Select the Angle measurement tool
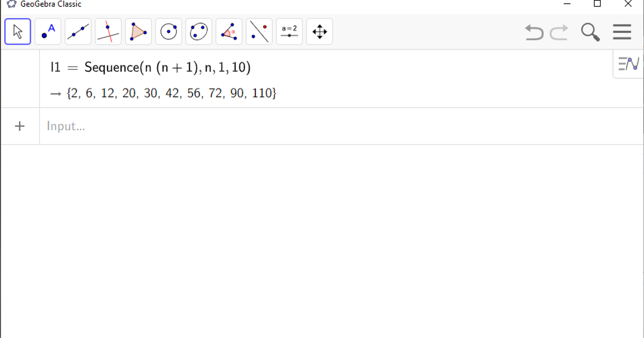Screen dimensions: 644x338 pyautogui.click(x=229, y=31)
